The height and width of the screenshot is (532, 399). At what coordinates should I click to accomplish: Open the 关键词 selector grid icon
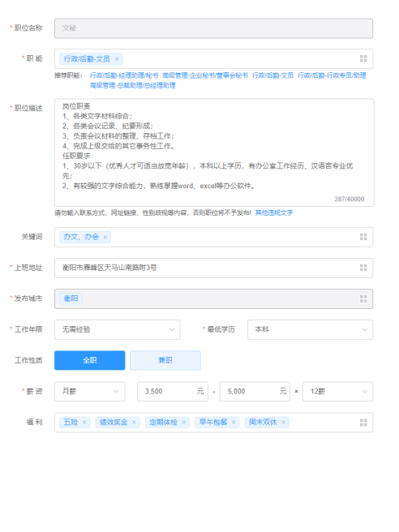pyautogui.click(x=363, y=237)
